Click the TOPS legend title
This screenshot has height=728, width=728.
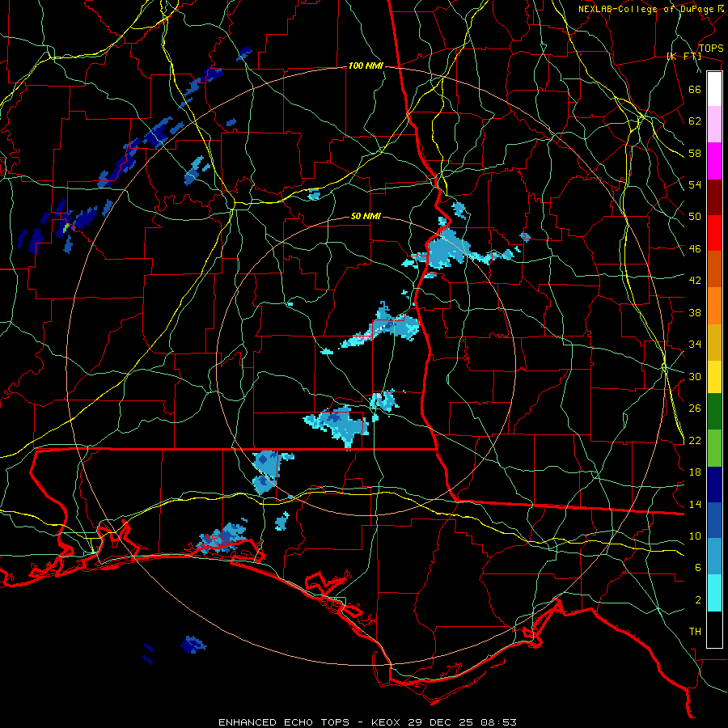pos(711,48)
